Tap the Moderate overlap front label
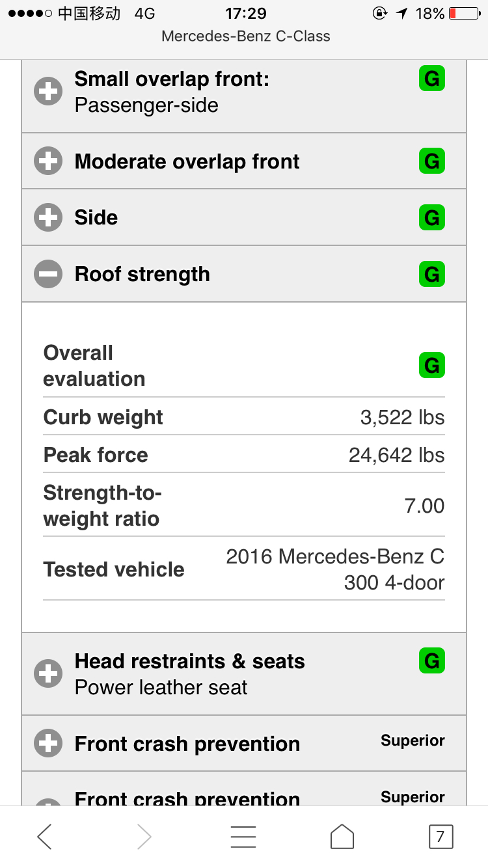Screen dimensions: 488x868 (x=187, y=161)
